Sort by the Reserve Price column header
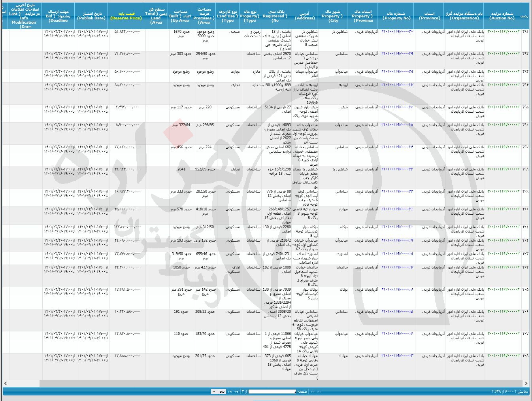Viewport: 532px width, 401px height. 126,16
